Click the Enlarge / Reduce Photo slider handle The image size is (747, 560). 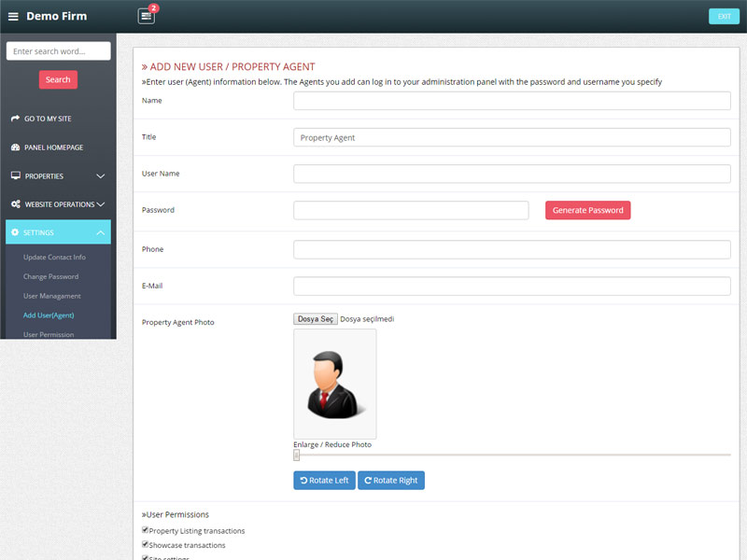(x=297, y=455)
